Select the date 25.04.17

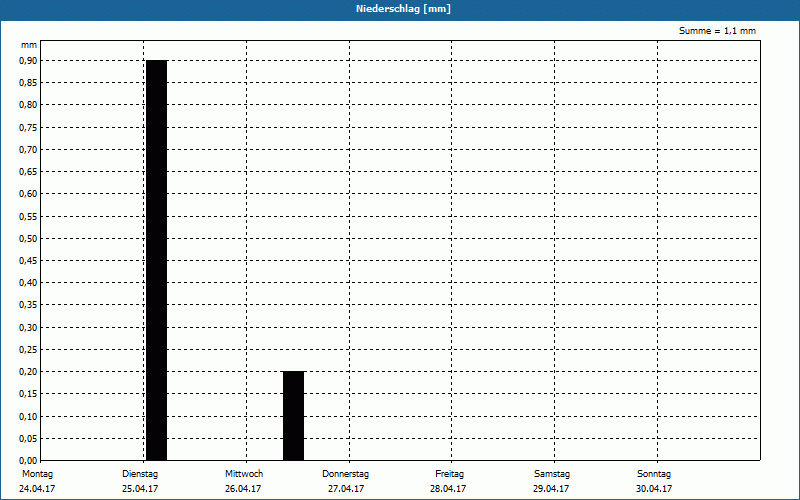pyautogui.click(x=140, y=489)
